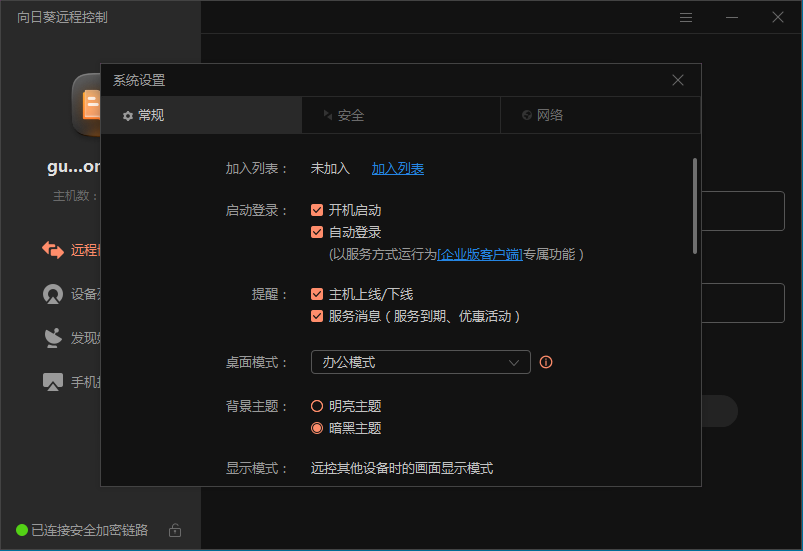
Task: Click the green connection status indicator
Action: coord(22,530)
